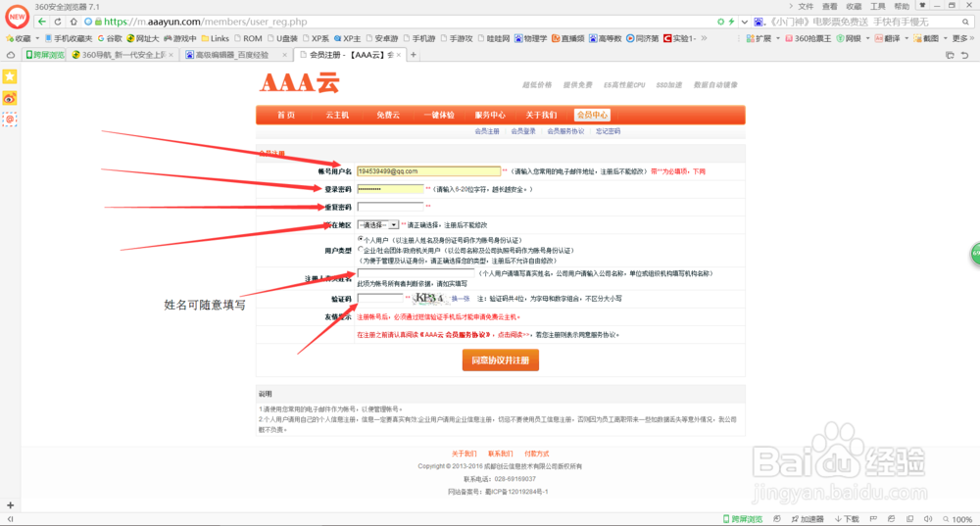
Task: Go to the browser home page icon
Action: 73,22
